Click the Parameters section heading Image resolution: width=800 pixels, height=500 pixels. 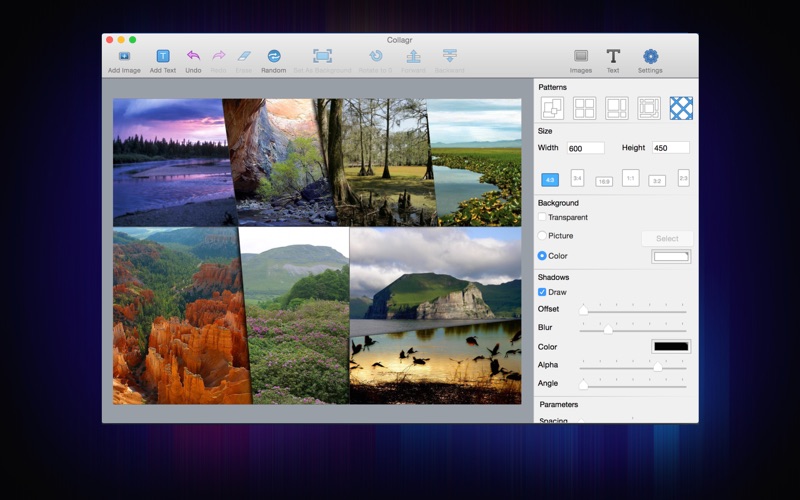(x=559, y=404)
